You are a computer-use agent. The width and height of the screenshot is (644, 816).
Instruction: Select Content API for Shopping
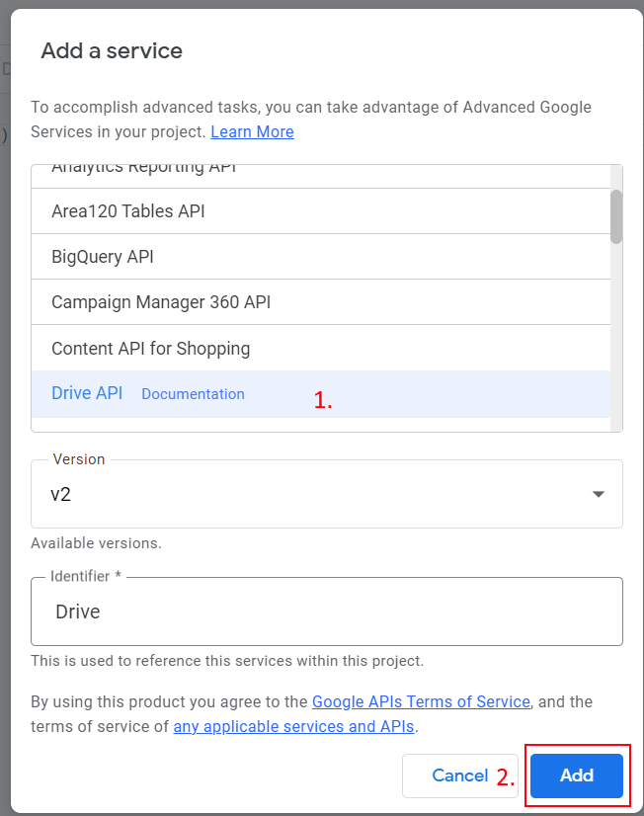(150, 348)
